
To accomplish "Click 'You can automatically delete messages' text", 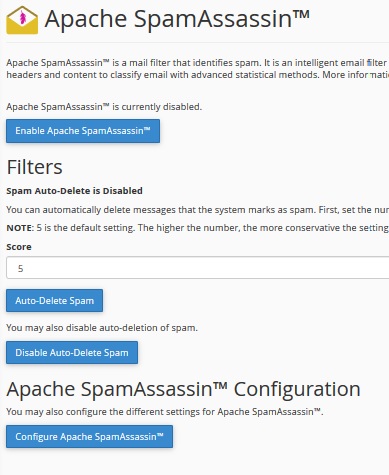I will point(197,210).
